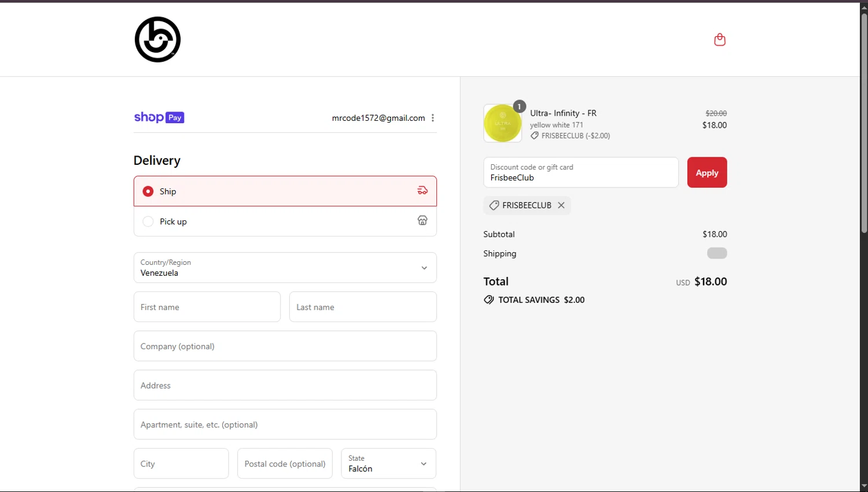Open account options three-dot menu
The height and width of the screenshot is (492, 868).
point(433,118)
